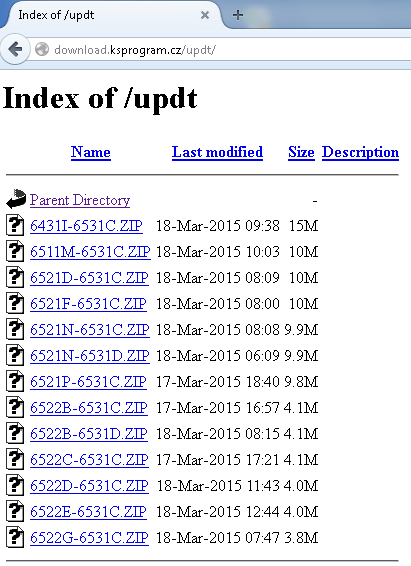
Task: Click the browser back arrow button
Action: [x=14, y=49]
